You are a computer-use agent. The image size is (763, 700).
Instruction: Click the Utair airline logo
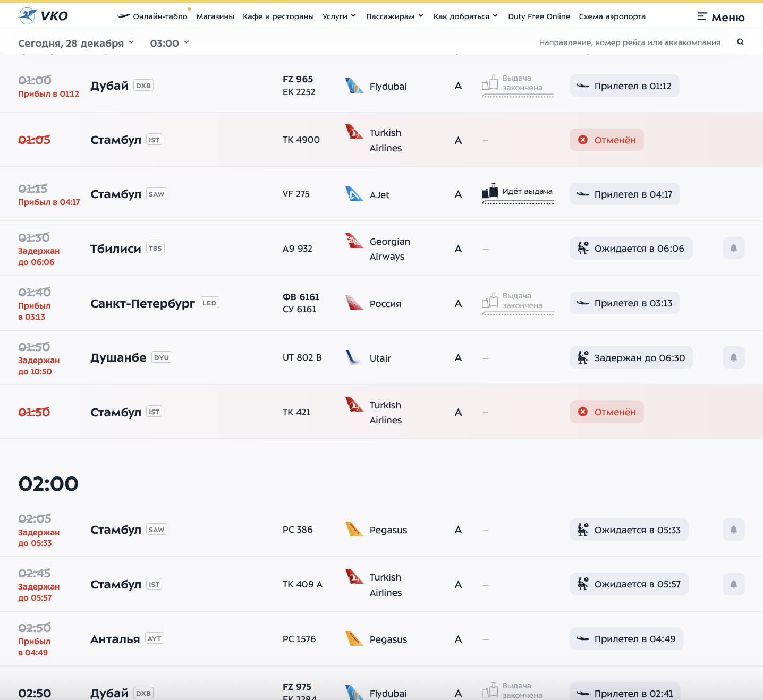354,357
